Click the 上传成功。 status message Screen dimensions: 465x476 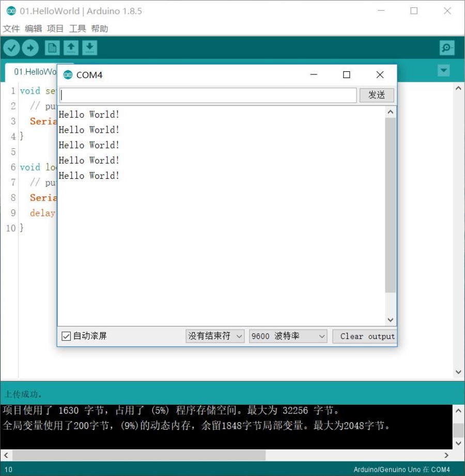pos(23,394)
